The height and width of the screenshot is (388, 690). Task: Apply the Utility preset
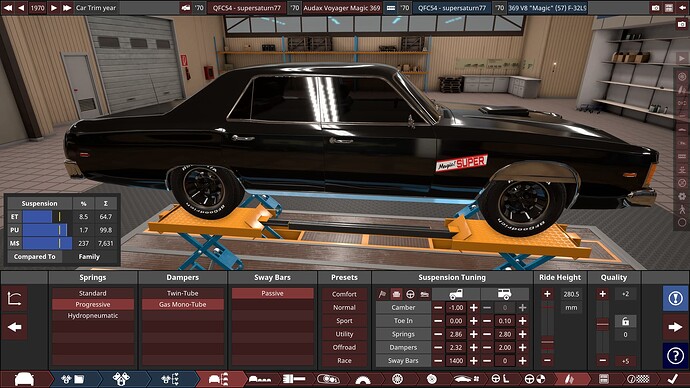[344, 334]
